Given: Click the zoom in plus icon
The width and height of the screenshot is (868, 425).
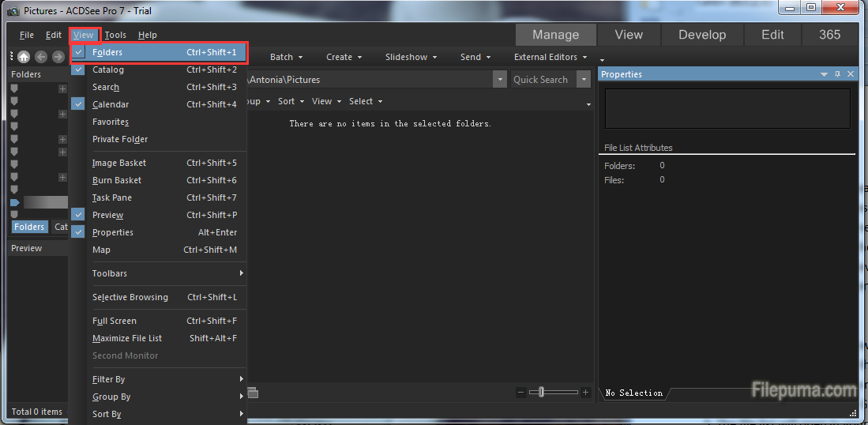Looking at the screenshot, I should point(585,393).
